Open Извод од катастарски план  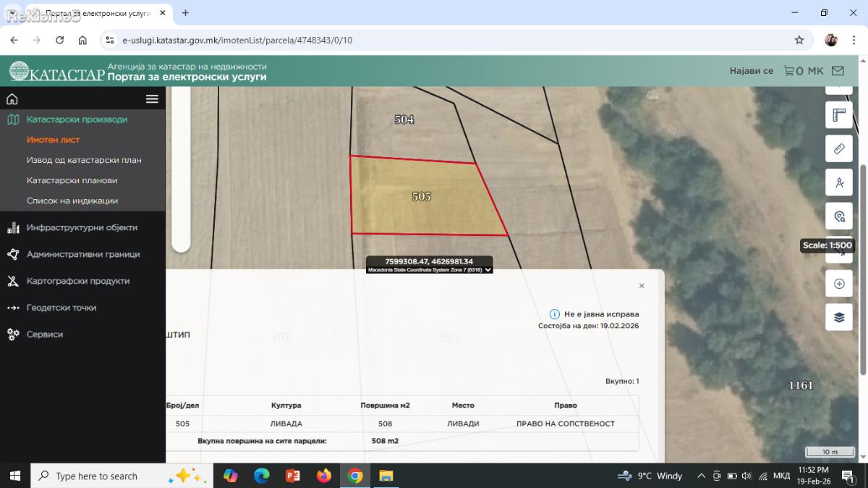(84, 160)
